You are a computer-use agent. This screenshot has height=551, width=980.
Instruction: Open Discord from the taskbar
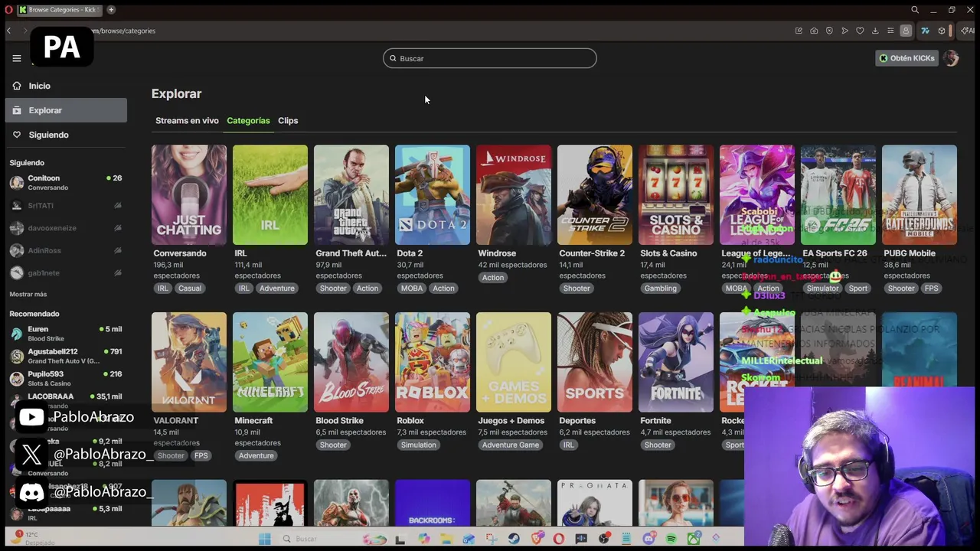[x=649, y=539]
